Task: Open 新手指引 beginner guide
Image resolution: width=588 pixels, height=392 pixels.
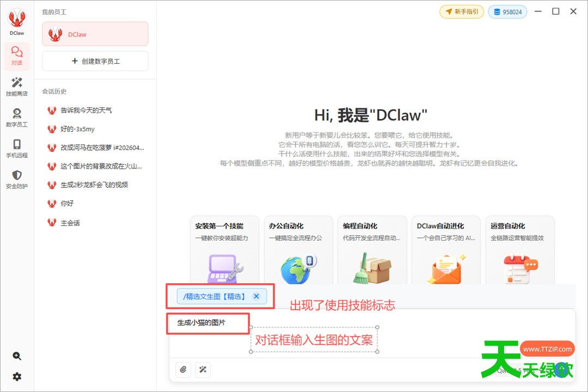Action: 462,11
